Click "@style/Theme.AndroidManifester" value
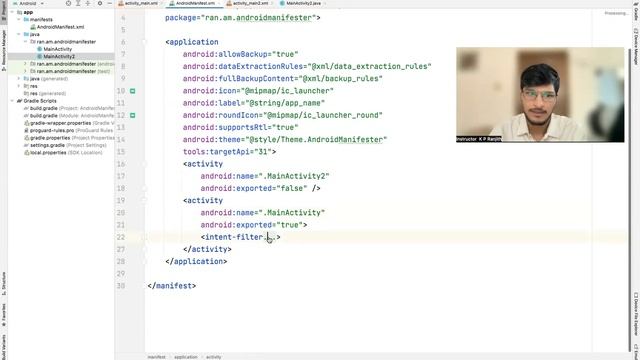 coord(316,140)
